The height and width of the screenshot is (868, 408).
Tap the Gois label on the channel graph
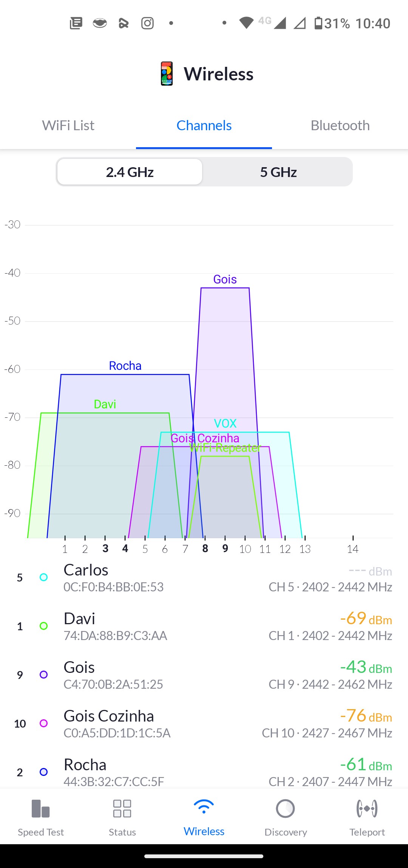pos(225,279)
